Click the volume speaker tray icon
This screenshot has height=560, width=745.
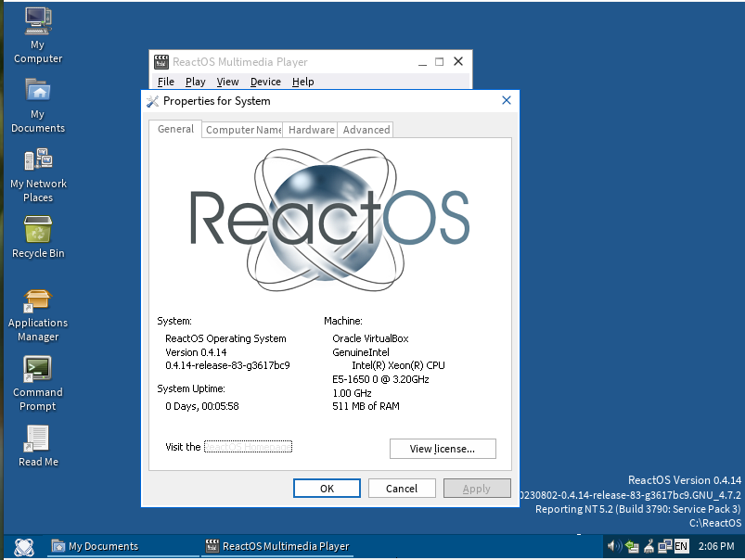(x=614, y=546)
